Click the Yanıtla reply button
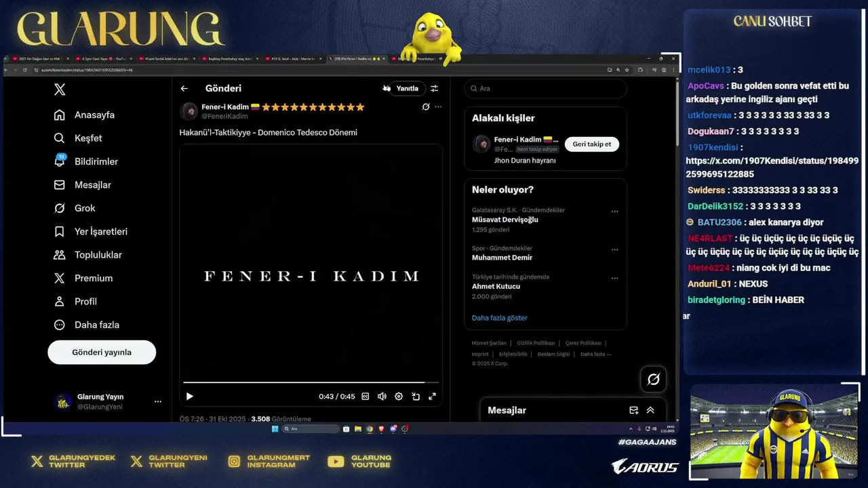This screenshot has width=868, height=488. pos(407,88)
